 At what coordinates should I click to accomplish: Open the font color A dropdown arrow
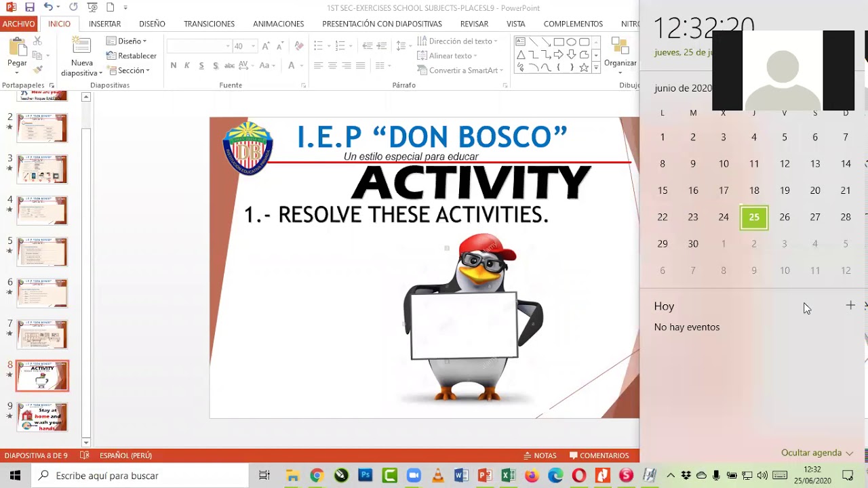click(x=302, y=66)
